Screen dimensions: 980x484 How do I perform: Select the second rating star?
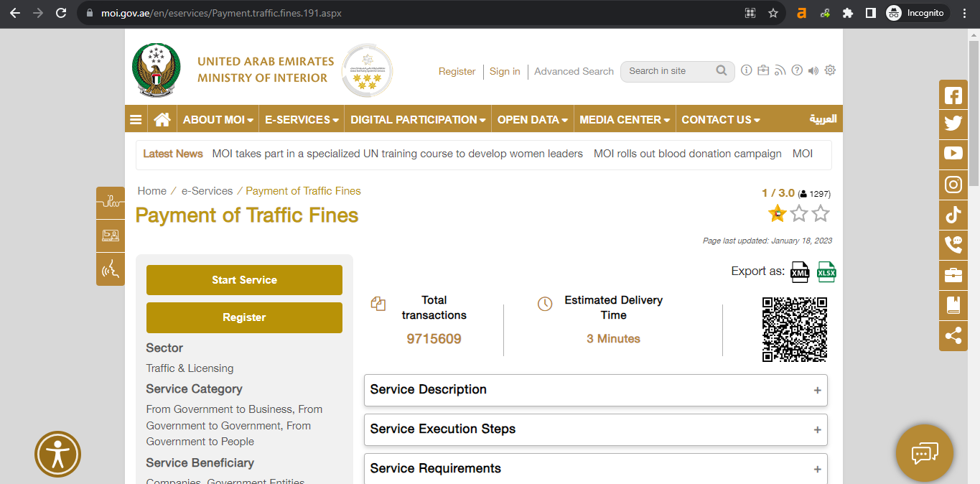[x=799, y=213]
